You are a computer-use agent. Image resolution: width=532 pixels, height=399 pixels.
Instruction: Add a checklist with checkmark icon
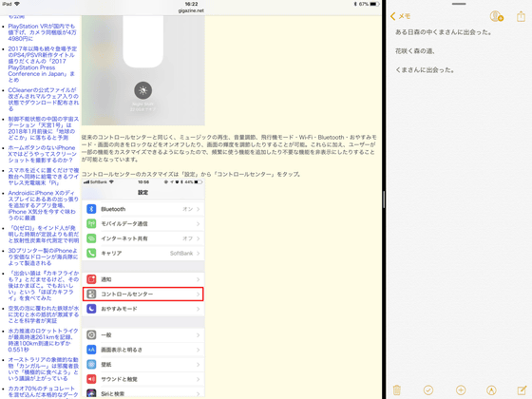tap(428, 390)
